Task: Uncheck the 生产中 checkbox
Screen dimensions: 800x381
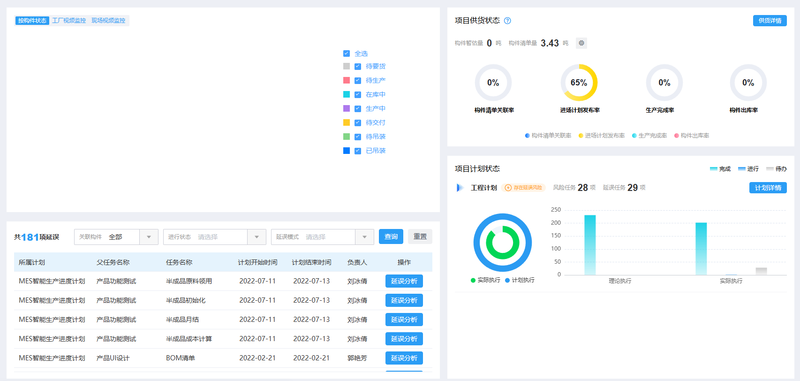Action: (x=358, y=109)
